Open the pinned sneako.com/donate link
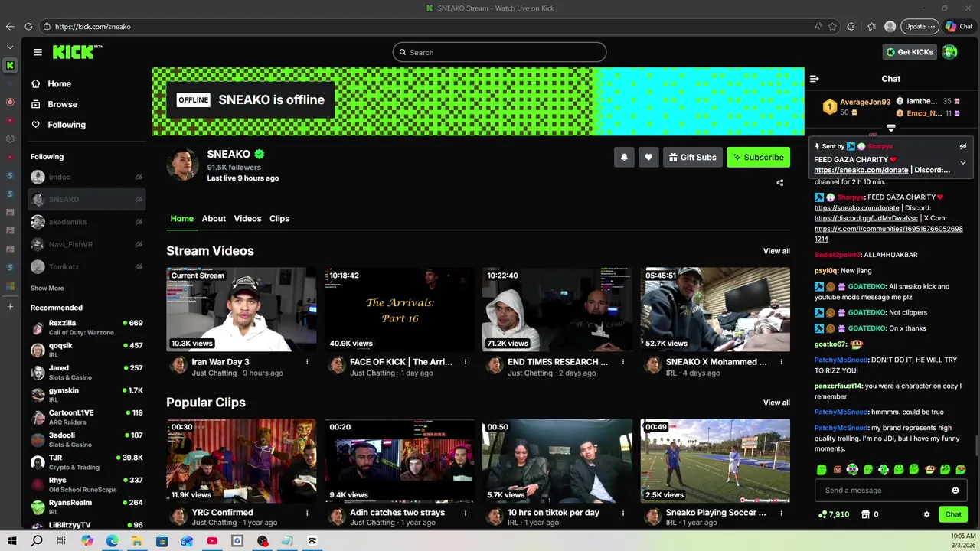This screenshot has height=551, width=980. (861, 170)
